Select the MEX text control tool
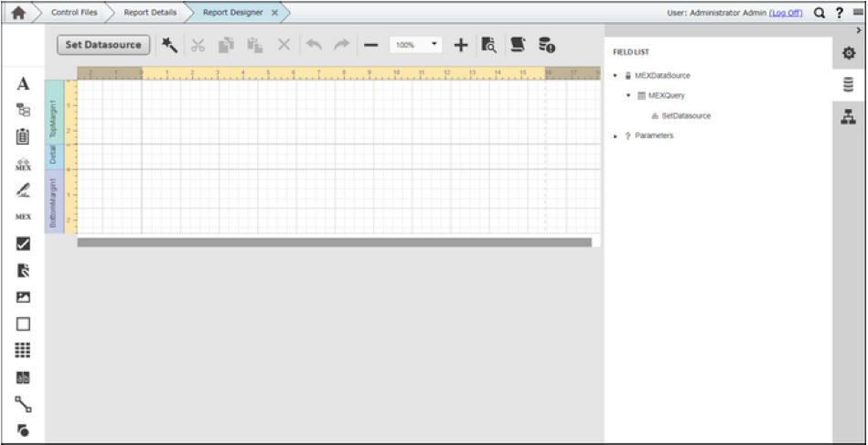868x445 pixels. pyautogui.click(x=23, y=217)
